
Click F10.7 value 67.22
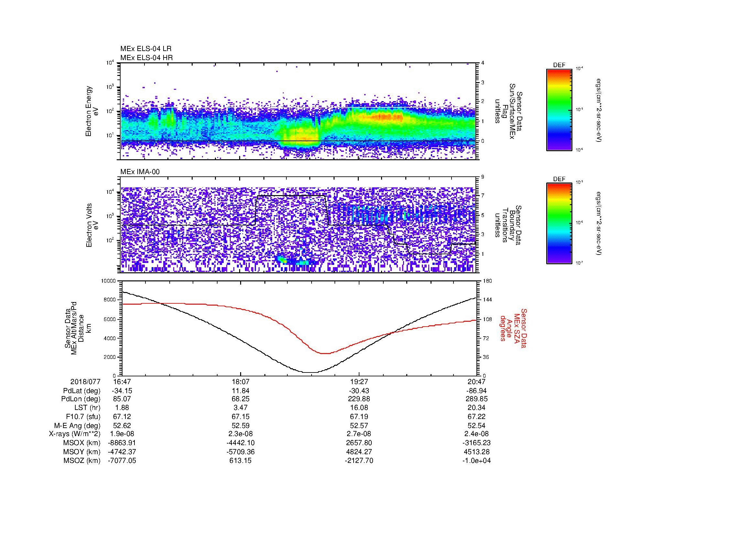click(x=476, y=416)
